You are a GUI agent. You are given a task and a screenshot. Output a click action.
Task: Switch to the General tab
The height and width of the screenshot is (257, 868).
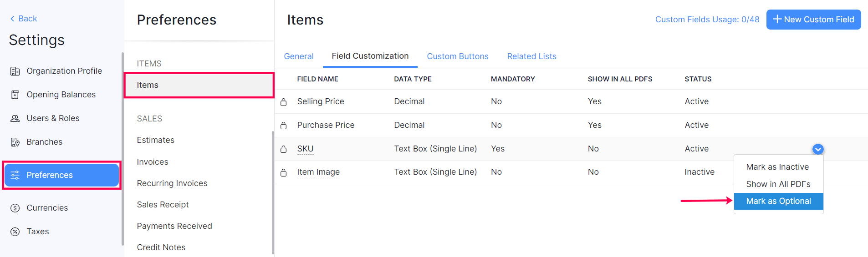point(299,56)
